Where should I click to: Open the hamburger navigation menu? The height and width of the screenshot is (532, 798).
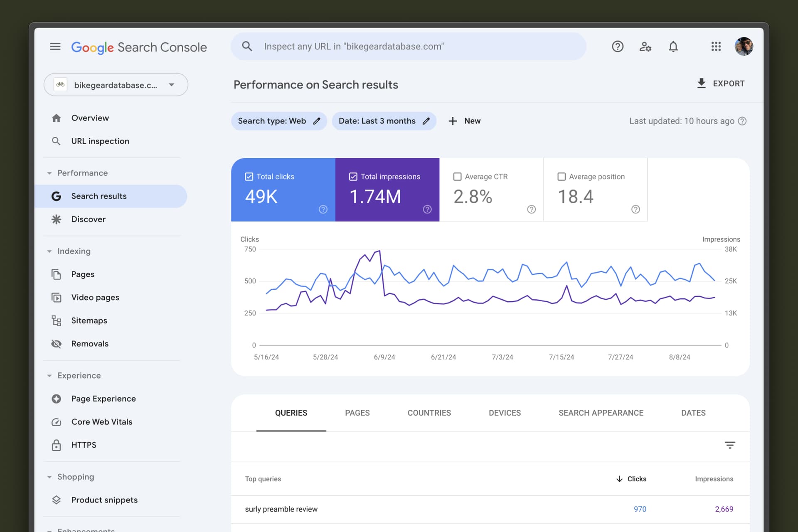point(55,47)
